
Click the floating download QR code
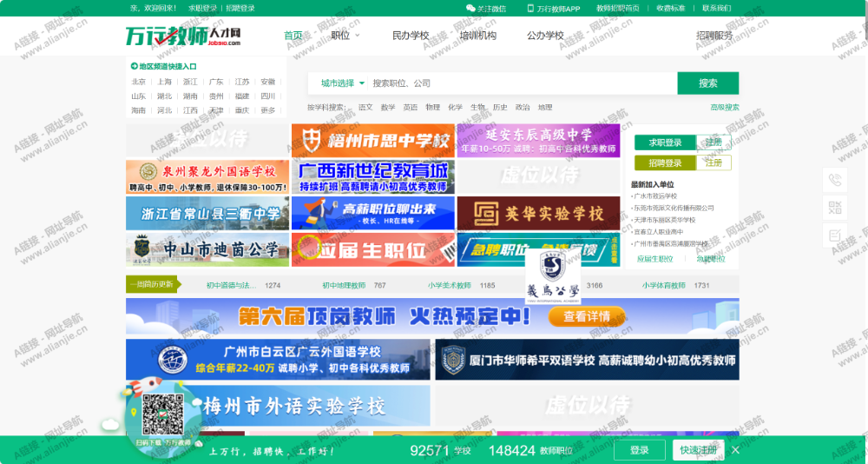coord(163,414)
